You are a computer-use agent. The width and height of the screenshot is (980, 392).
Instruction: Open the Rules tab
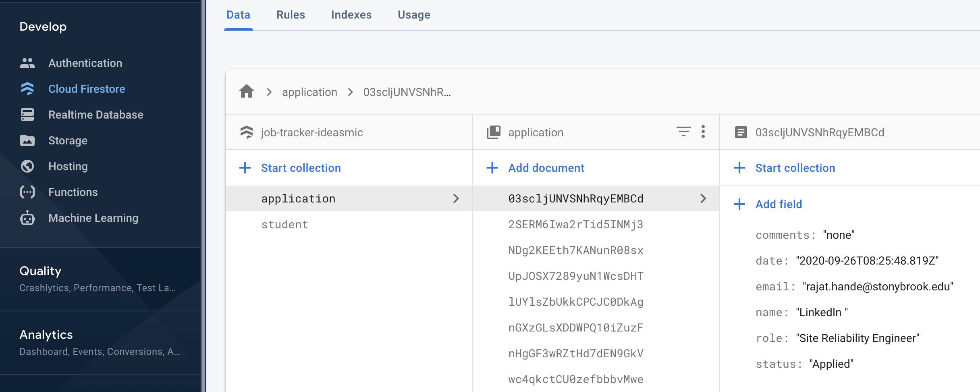(291, 15)
